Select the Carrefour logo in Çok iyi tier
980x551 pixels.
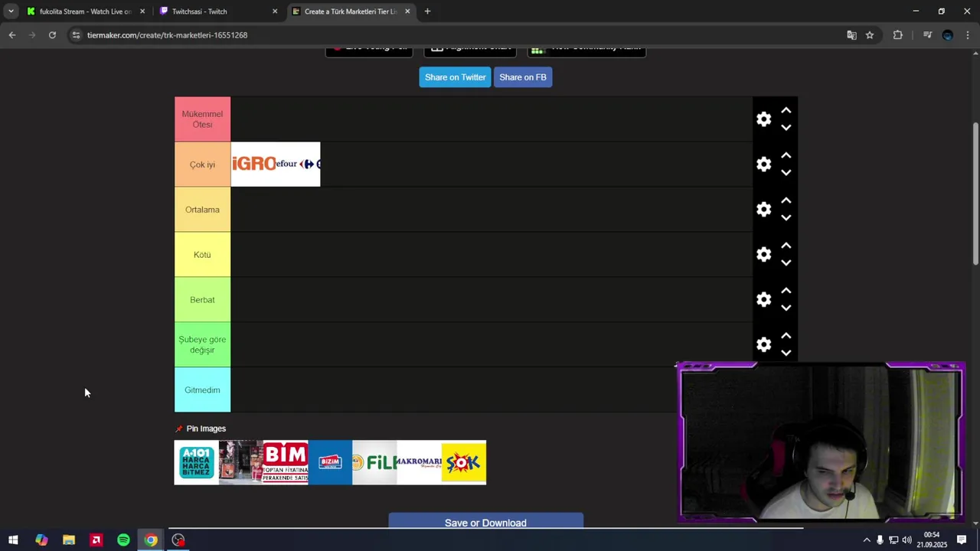[298, 164]
